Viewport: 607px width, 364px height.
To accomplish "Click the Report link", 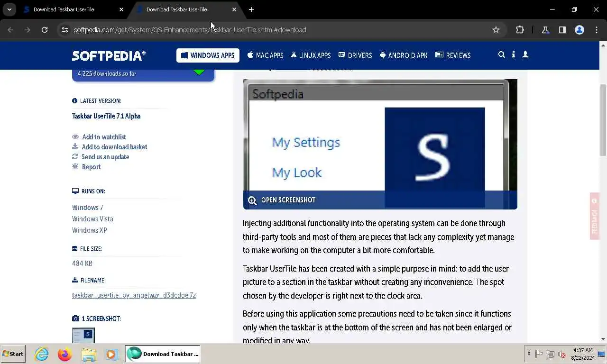I will point(91,167).
